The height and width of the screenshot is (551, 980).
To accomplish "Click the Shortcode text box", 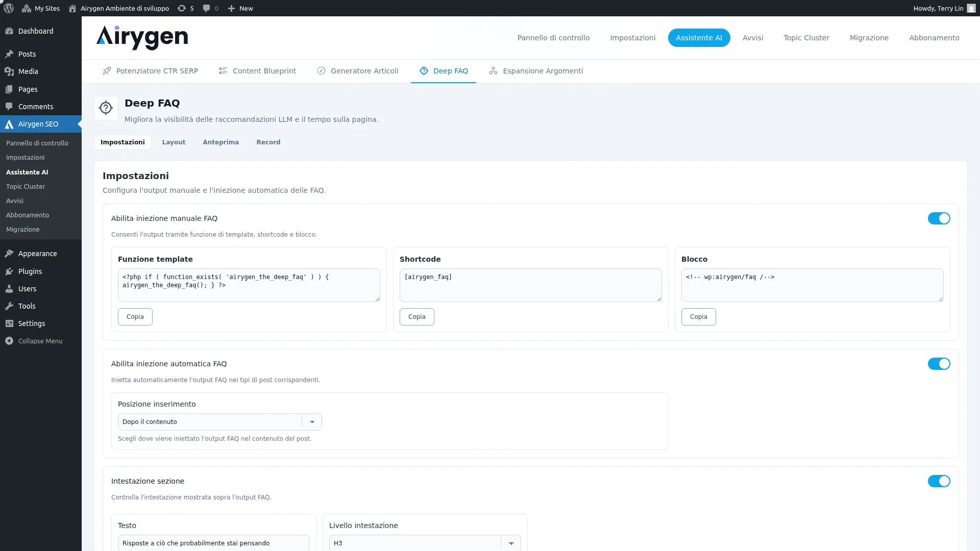I will pyautogui.click(x=531, y=285).
